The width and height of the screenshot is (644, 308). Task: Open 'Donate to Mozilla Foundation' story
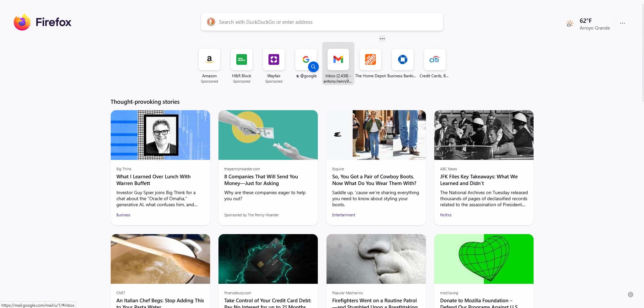pyautogui.click(x=479, y=303)
